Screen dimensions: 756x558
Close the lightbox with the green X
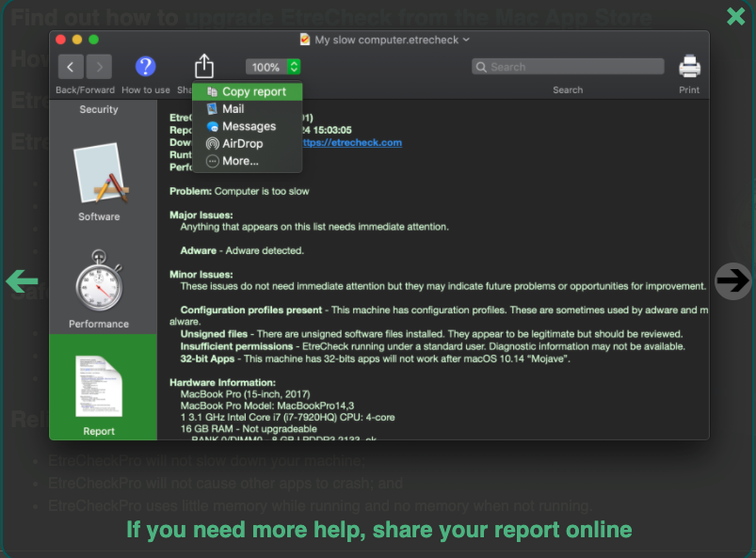[735, 16]
